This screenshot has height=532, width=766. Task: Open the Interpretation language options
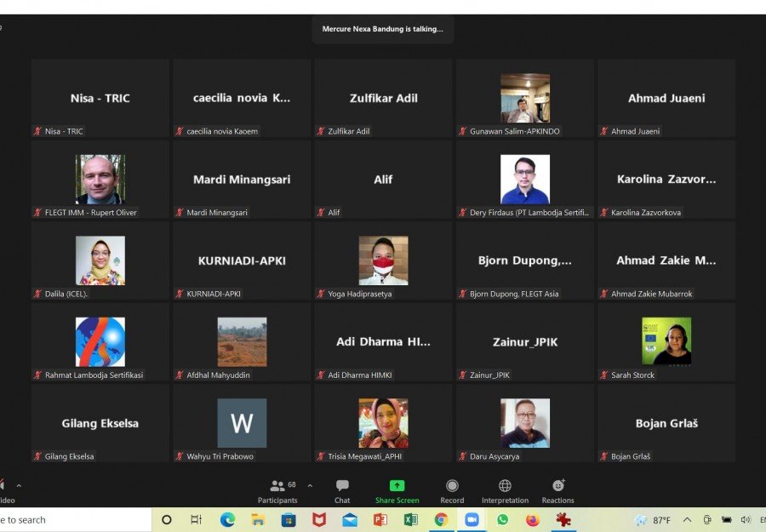[x=505, y=490]
